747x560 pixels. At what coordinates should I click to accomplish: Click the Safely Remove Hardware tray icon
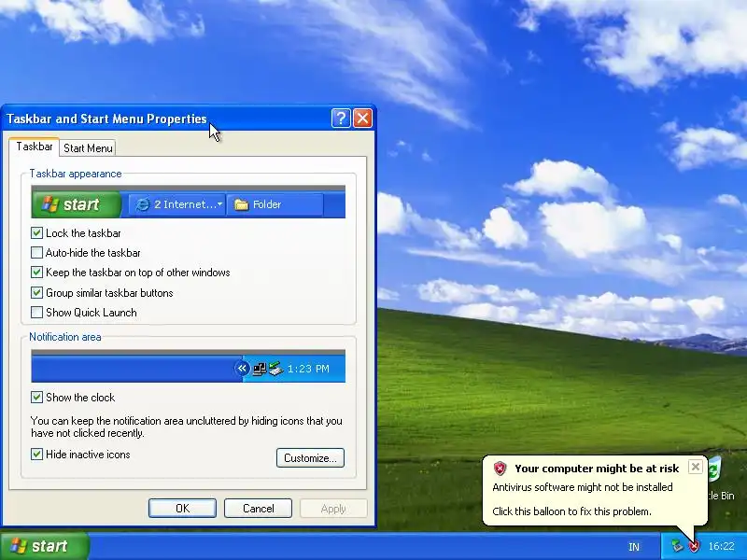[677, 546]
